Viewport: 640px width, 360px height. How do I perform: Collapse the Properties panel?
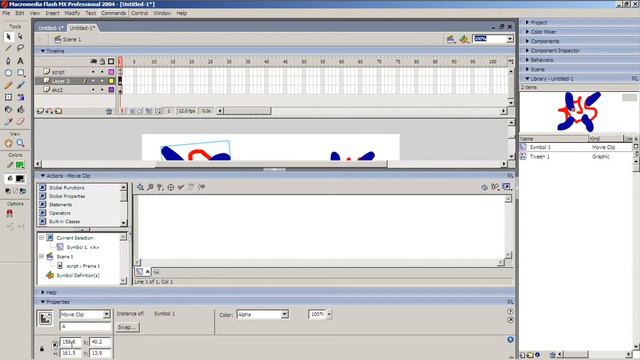pos(42,302)
